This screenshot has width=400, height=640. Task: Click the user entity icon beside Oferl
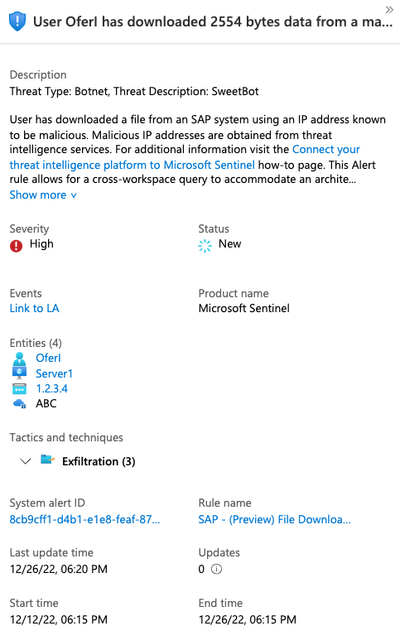pyautogui.click(x=19, y=358)
